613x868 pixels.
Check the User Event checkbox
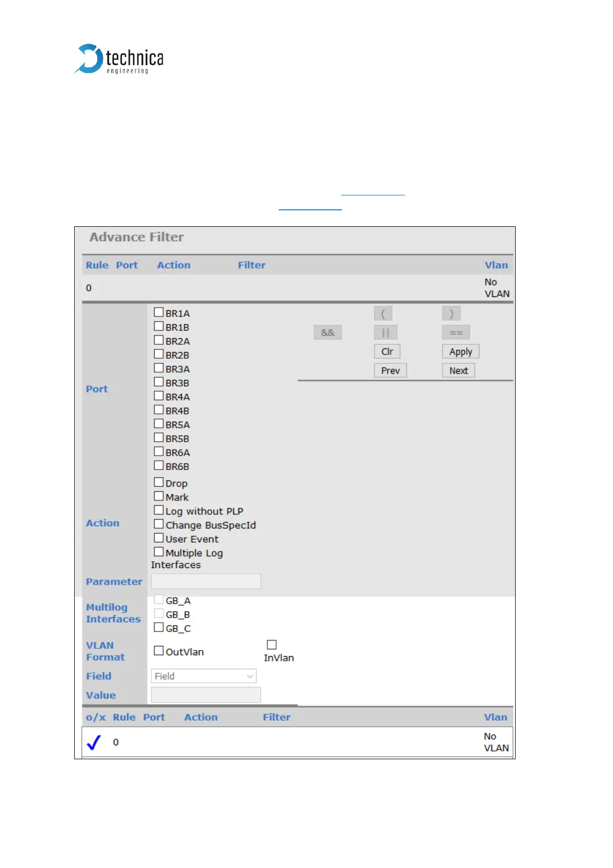click(159, 538)
